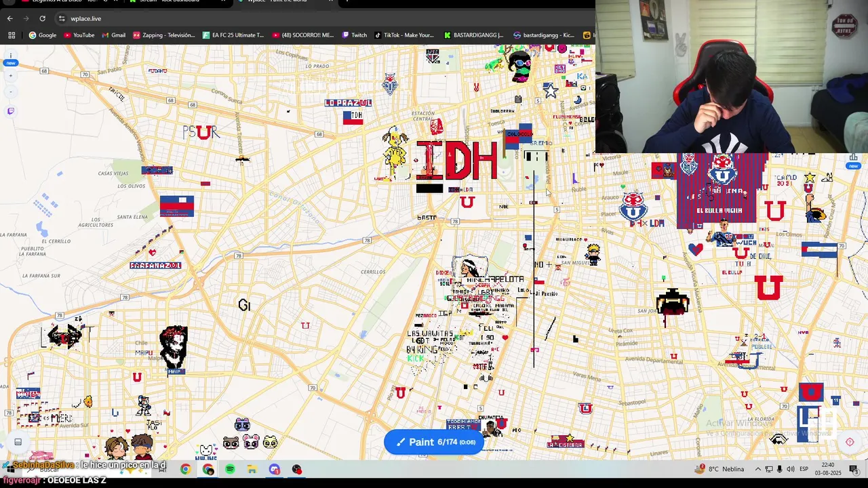Click the large red IDH pixel art
This screenshot has width=868, height=488.
[x=456, y=161]
